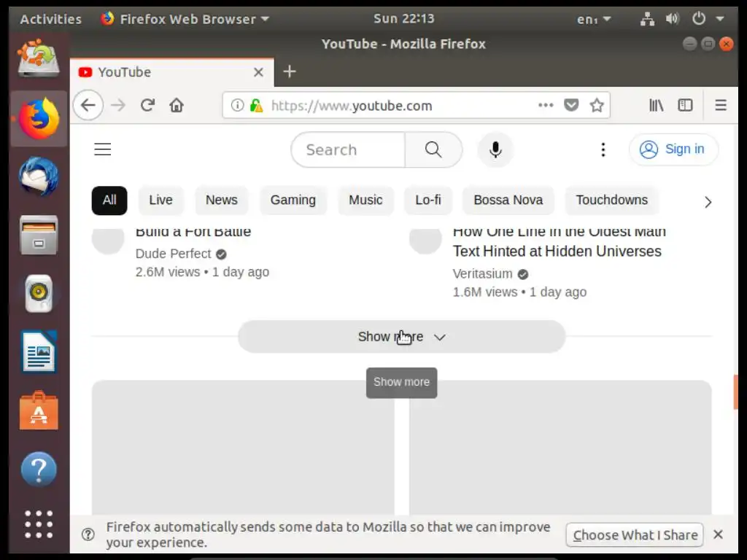Advance category chips with right arrow

[x=708, y=202]
